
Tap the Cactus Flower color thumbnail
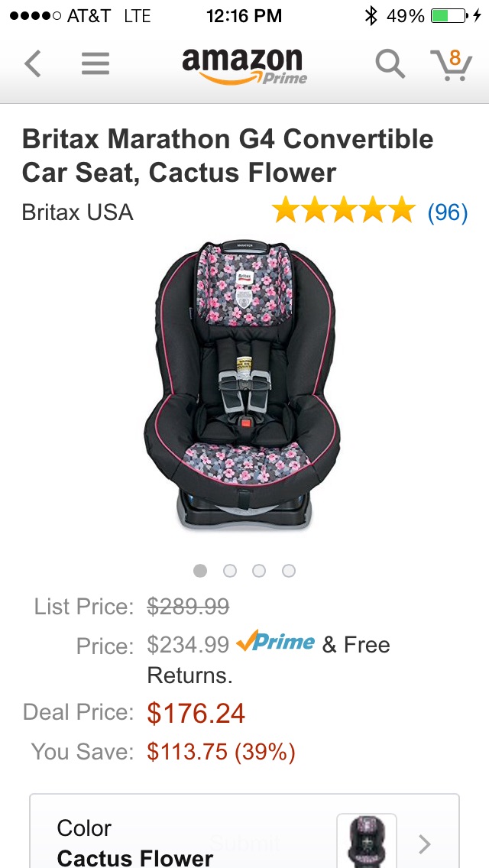(x=367, y=840)
